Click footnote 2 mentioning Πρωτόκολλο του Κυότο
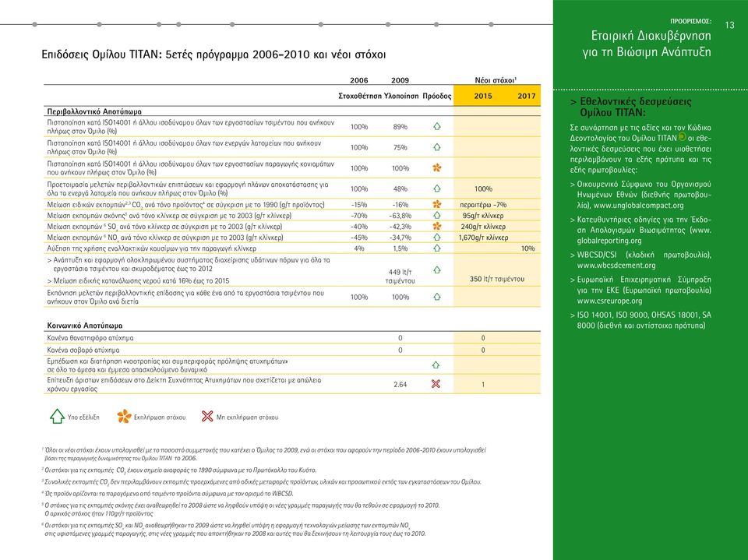This screenshot has height=560, width=748. [179, 470]
